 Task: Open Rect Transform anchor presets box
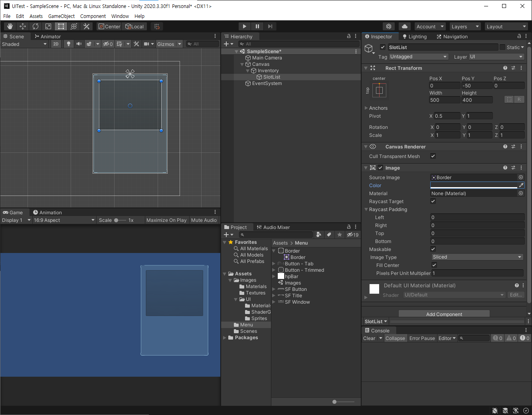click(x=379, y=90)
